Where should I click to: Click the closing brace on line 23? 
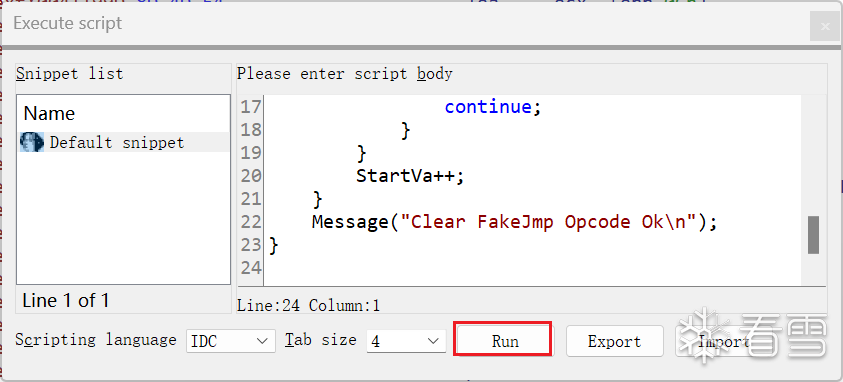click(x=274, y=245)
